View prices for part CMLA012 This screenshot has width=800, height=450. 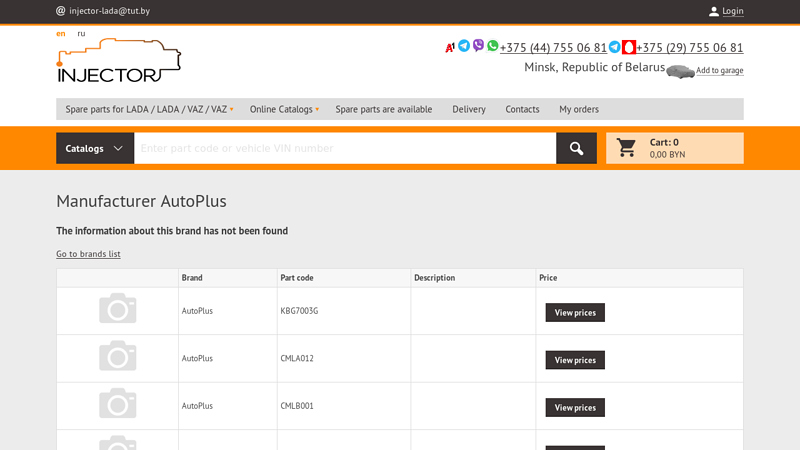click(x=575, y=360)
